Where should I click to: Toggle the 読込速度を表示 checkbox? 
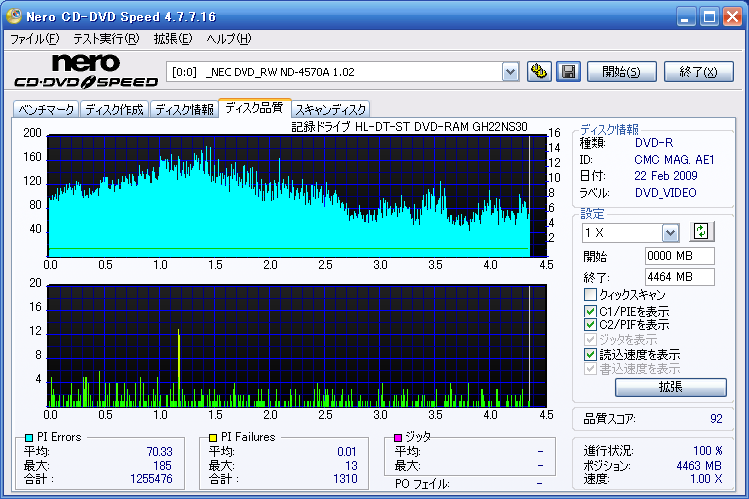pyautogui.click(x=590, y=354)
